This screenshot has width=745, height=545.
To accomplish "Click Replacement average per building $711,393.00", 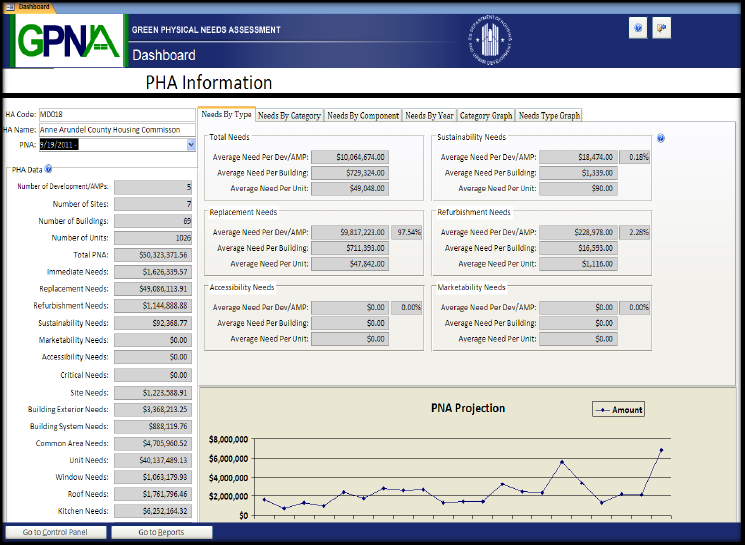I will tap(350, 248).
